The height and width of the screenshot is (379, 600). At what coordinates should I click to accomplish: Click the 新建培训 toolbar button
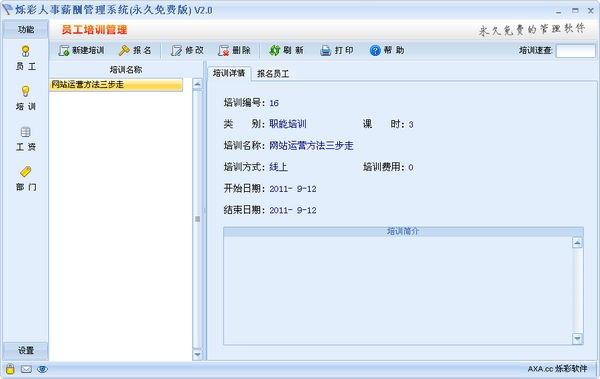(81, 50)
